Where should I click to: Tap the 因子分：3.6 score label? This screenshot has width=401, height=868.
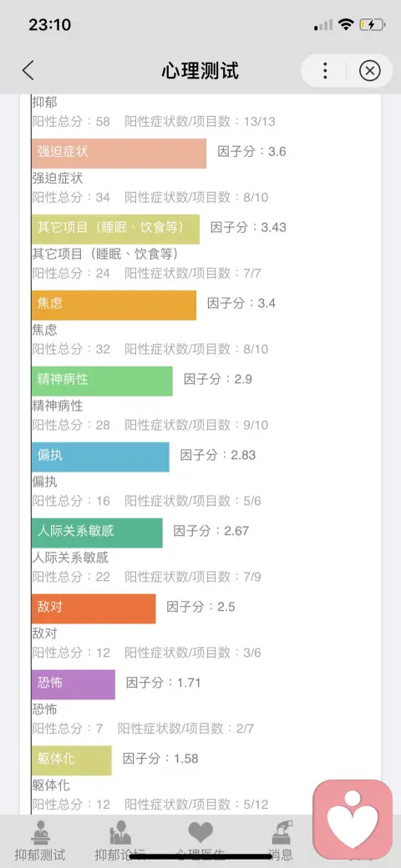point(251,152)
